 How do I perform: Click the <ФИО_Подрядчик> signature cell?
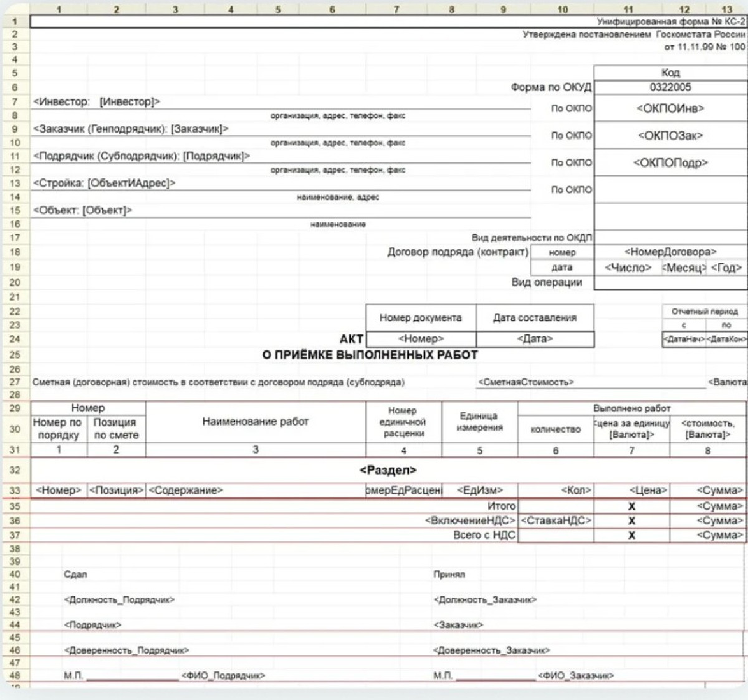click(223, 676)
